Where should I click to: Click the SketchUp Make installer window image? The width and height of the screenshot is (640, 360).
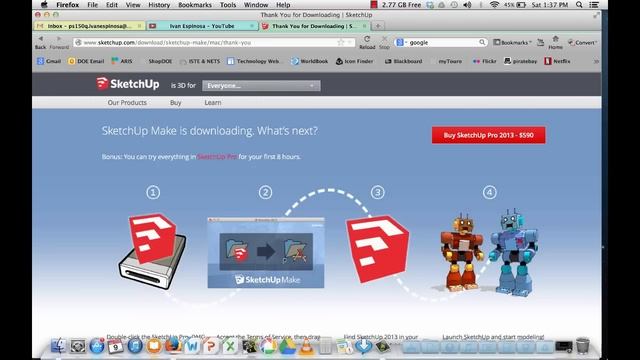[x=266, y=253]
